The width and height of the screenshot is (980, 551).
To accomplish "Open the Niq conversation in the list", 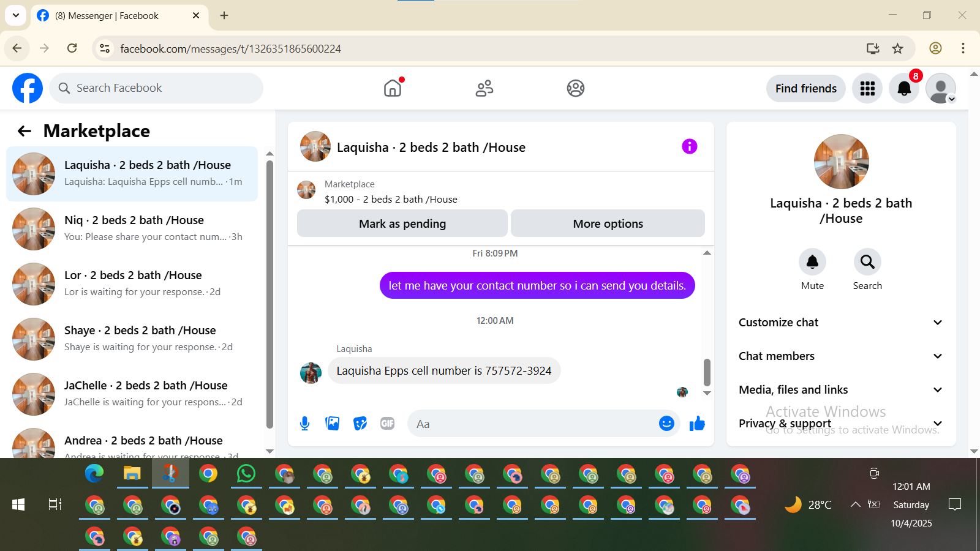I will pyautogui.click(x=132, y=229).
